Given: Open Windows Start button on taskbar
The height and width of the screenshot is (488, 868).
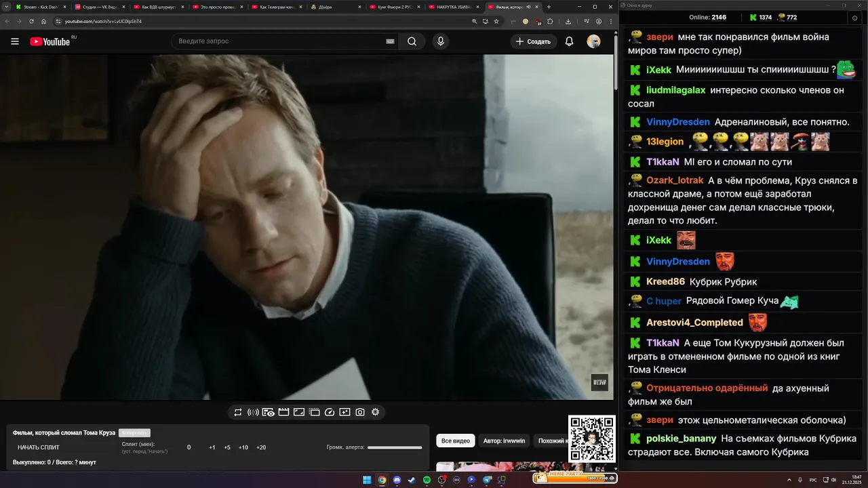Looking at the screenshot, I should click(367, 480).
